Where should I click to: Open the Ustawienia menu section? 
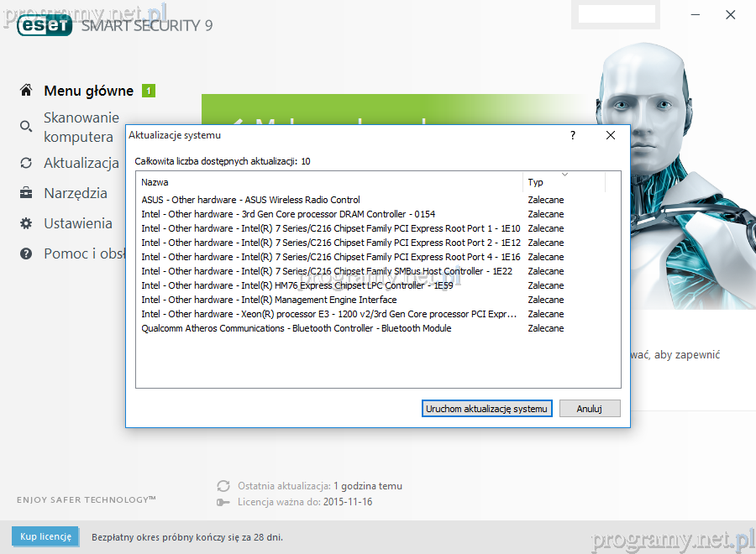78,223
